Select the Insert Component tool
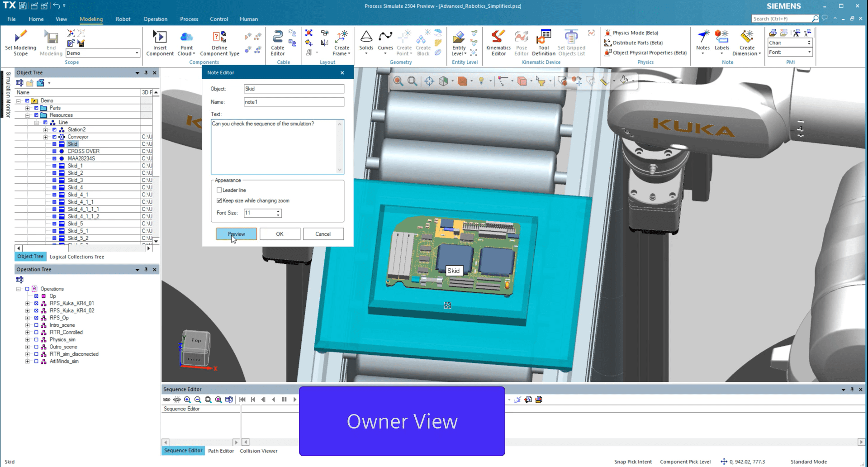868x467 pixels. tap(160, 43)
